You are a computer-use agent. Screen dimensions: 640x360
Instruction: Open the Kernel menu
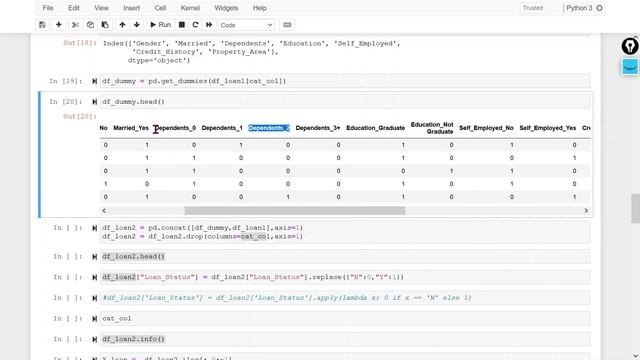190,8
